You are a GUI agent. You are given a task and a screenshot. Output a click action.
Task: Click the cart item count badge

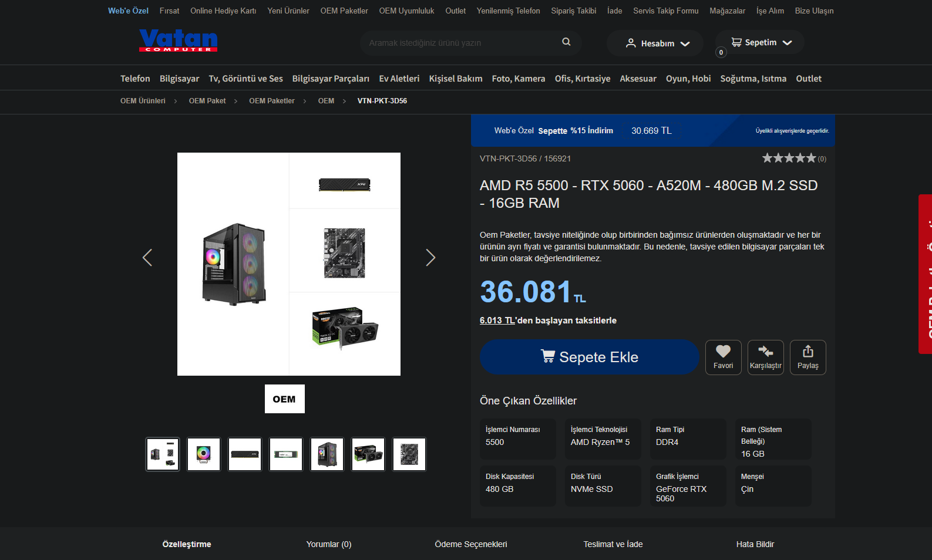tap(721, 52)
